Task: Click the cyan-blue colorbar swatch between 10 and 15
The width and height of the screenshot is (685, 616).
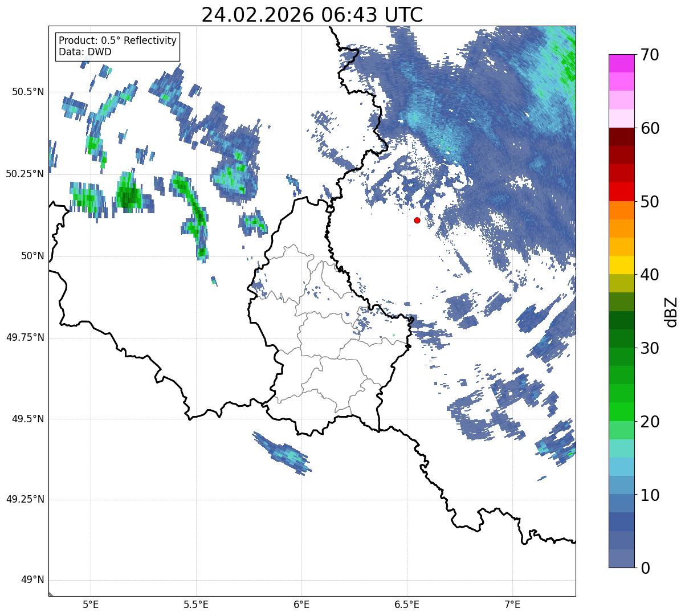Action: click(x=621, y=467)
